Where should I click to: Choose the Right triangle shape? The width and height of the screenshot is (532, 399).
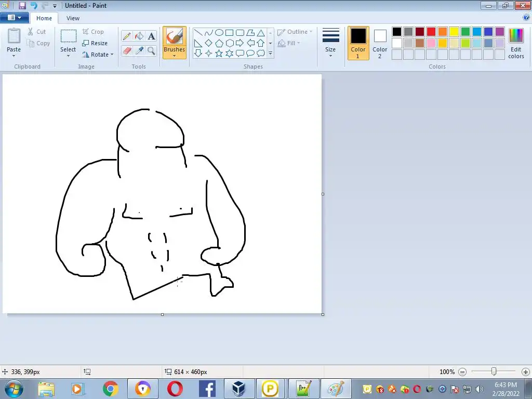[x=198, y=43]
